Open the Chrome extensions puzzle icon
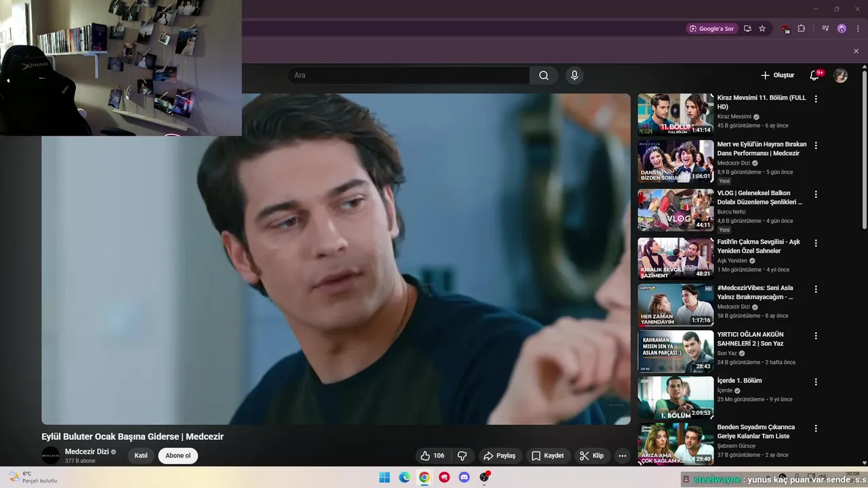This screenshot has height=488, width=868. [802, 28]
